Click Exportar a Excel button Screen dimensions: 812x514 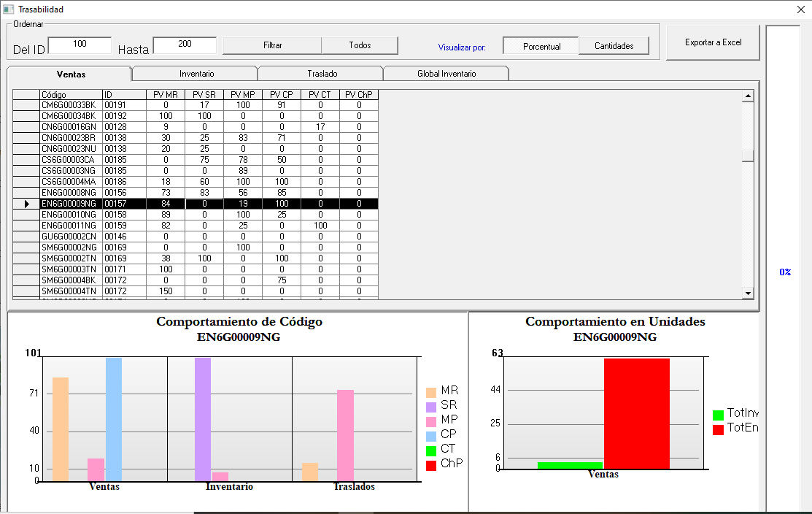(713, 42)
